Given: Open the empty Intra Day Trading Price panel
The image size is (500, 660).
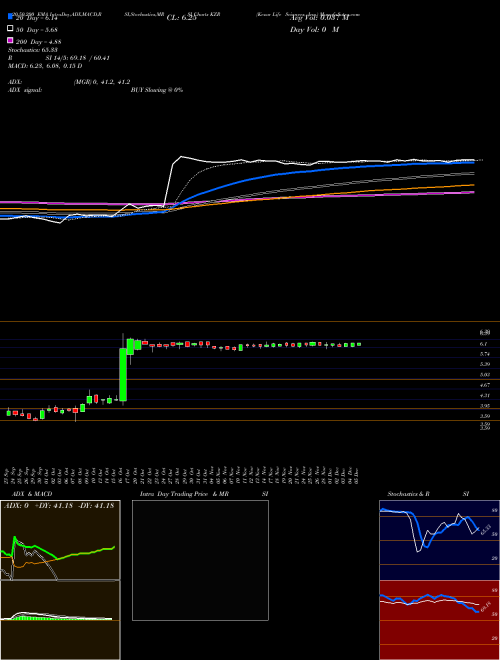Looking at the screenshot, I should point(200,560).
